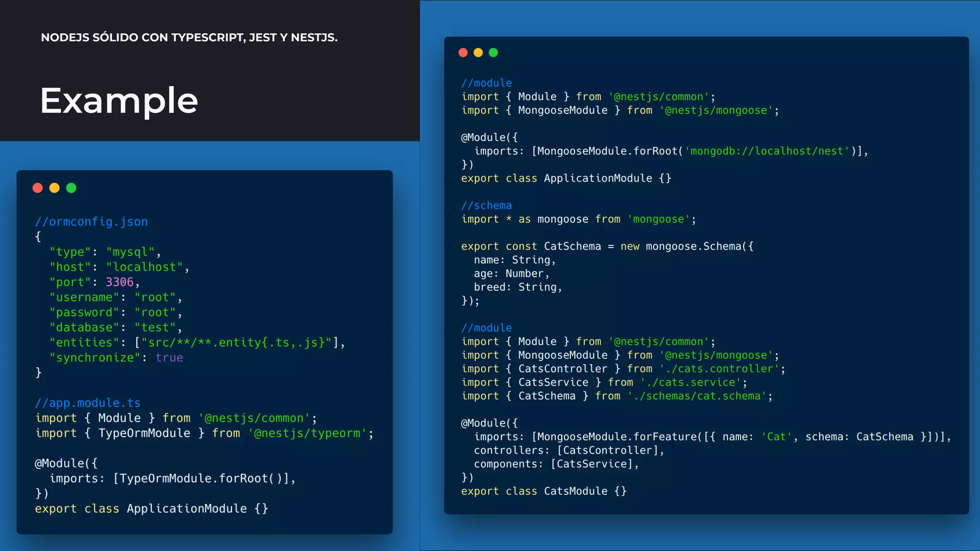
Task: Click green dot in right code window
Action: tap(493, 53)
